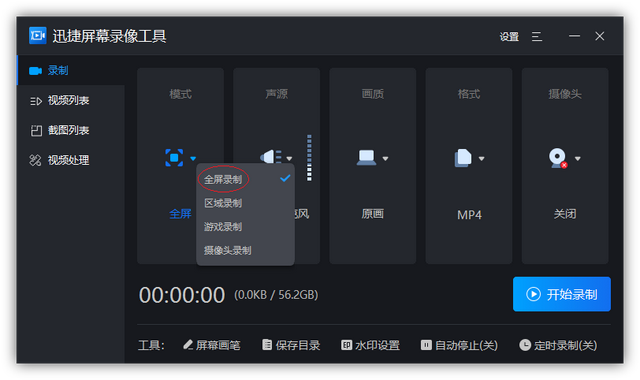640x380 pixels.
Task: Click the 00:00:00 recording timer
Action: [x=182, y=295]
